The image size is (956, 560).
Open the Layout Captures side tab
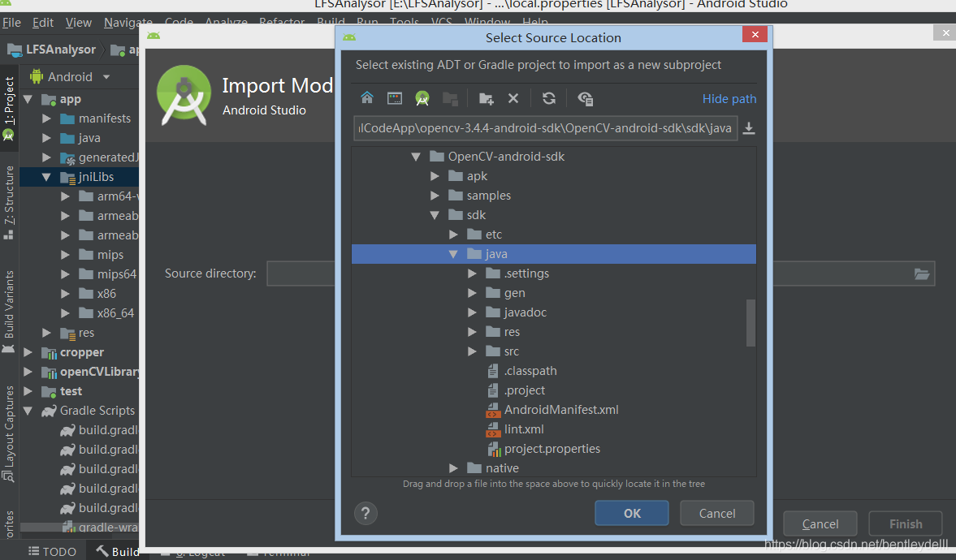coord(9,433)
